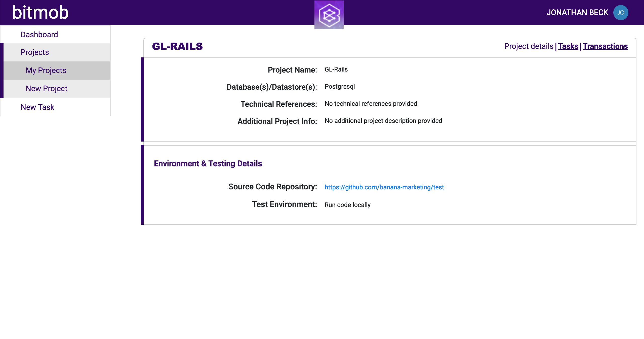This screenshot has height=339, width=644.
Task: Click the GL-RAILS project heading
Action: click(x=177, y=46)
